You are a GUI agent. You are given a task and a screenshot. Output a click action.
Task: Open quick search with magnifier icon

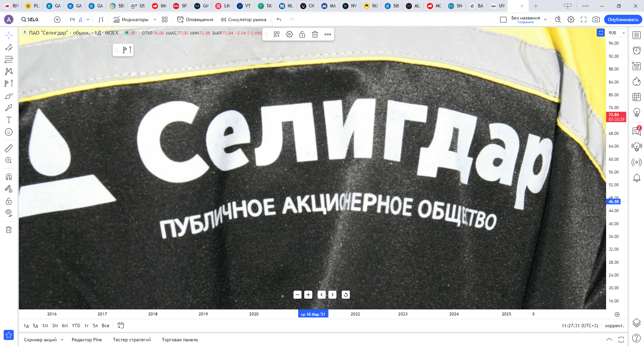coord(558,19)
